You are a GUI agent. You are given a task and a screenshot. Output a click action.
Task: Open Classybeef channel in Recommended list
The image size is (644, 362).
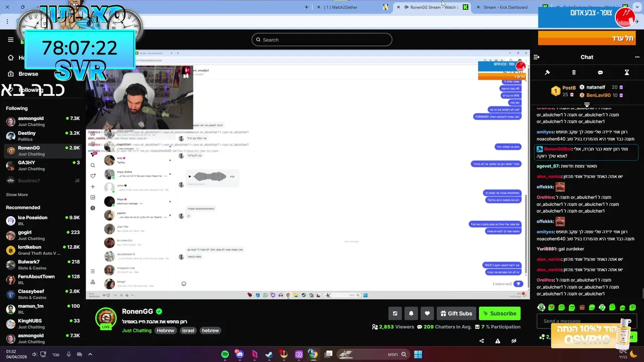[x=43, y=294]
